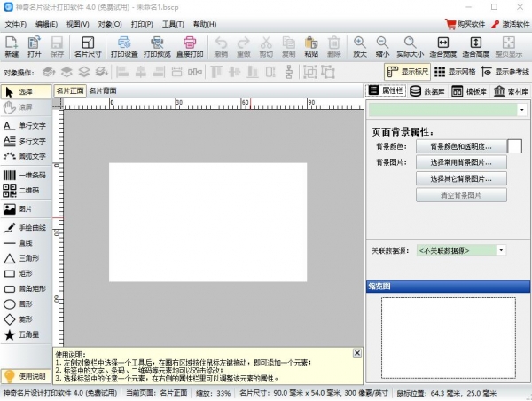This screenshot has height=401, width=532.
Task: Switch to the 模板库 template library tab
Action: [x=469, y=91]
